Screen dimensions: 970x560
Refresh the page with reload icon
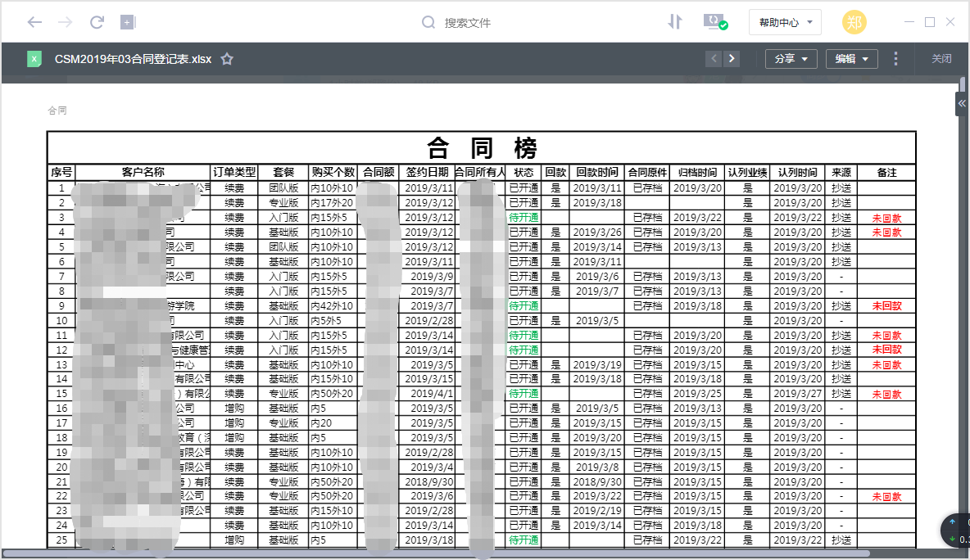point(97,22)
